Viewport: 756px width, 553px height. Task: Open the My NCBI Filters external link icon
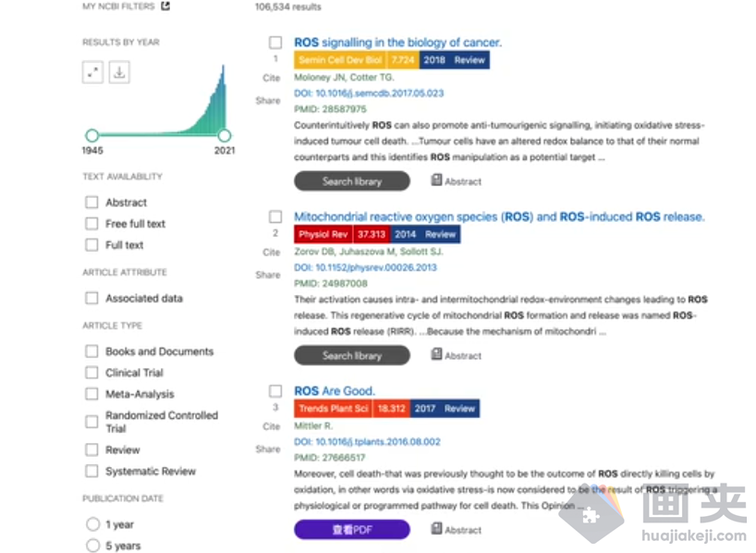165,6
